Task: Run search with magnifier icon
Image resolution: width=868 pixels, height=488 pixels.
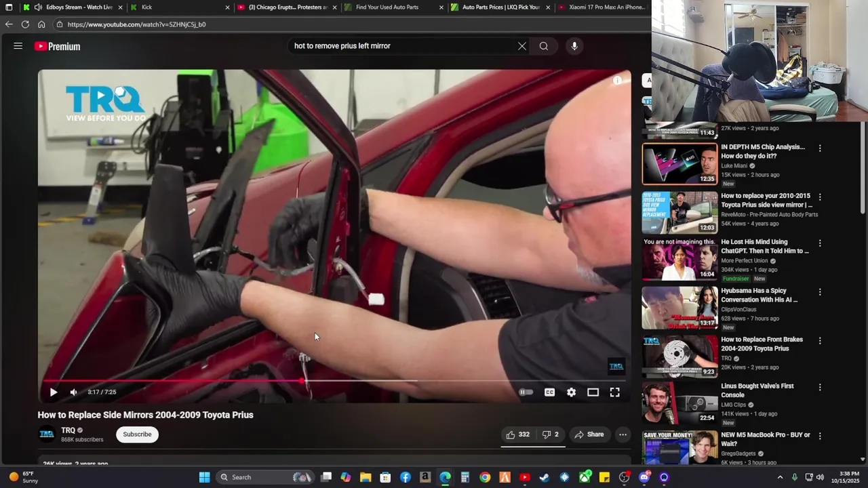Action: pyautogui.click(x=544, y=46)
